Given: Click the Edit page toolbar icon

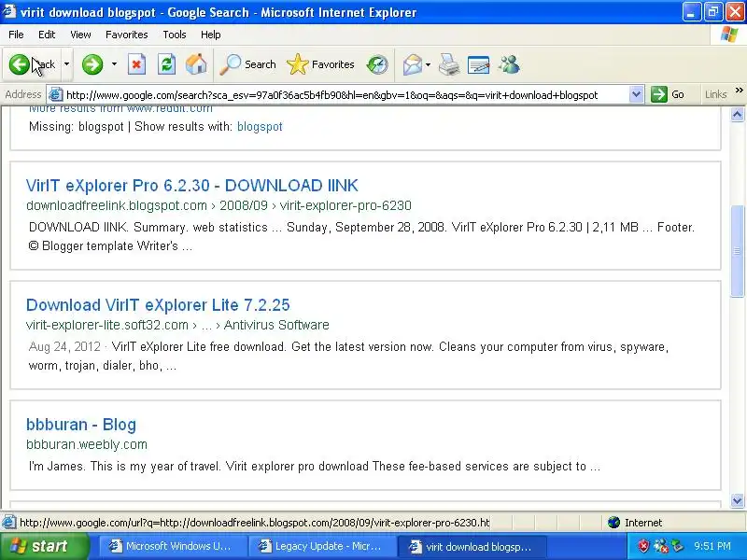Looking at the screenshot, I should point(479,64).
